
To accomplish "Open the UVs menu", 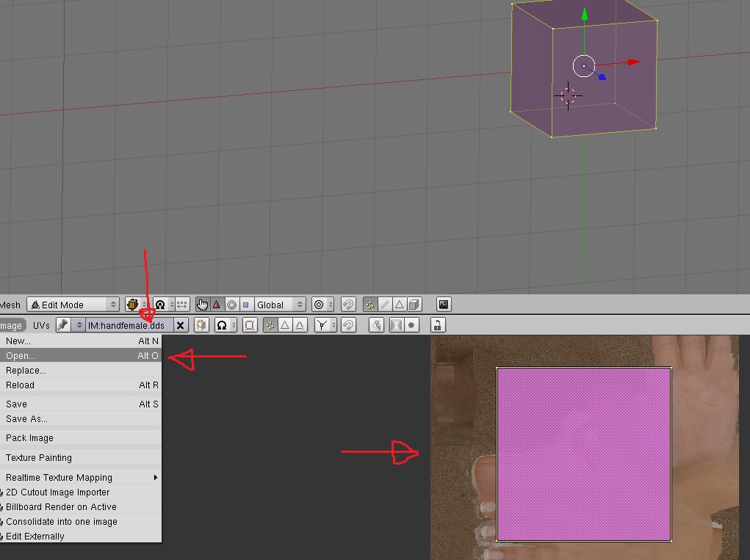I will (x=41, y=325).
